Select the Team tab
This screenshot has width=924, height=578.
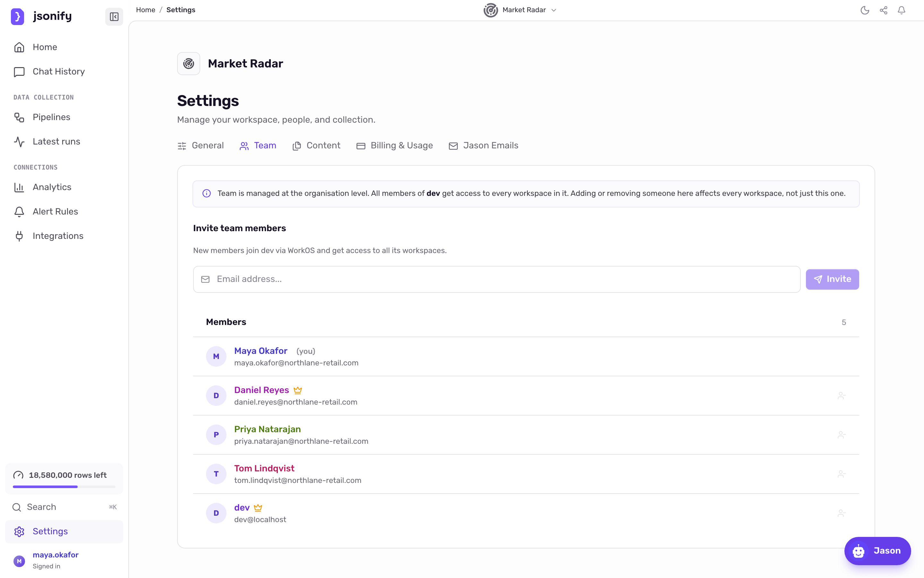(258, 146)
